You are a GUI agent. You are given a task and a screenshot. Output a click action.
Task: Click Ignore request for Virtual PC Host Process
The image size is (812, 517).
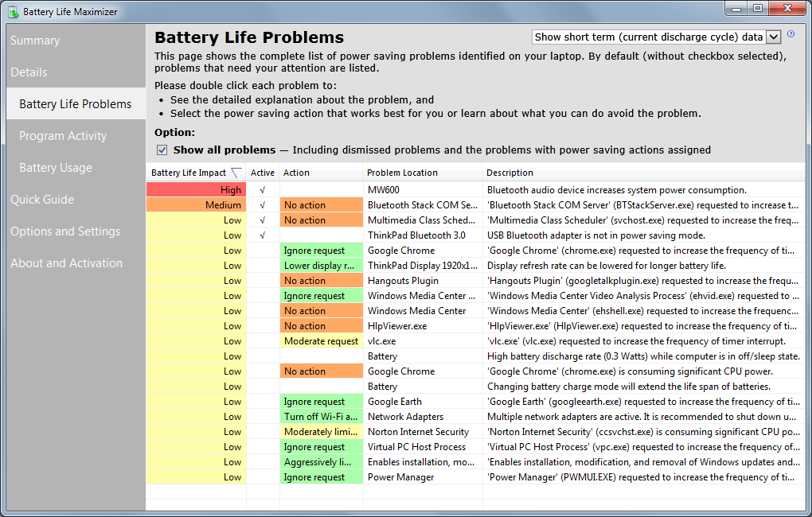click(x=322, y=447)
